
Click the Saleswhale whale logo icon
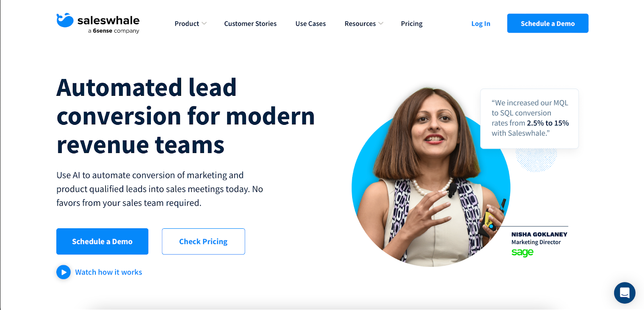[x=65, y=20]
